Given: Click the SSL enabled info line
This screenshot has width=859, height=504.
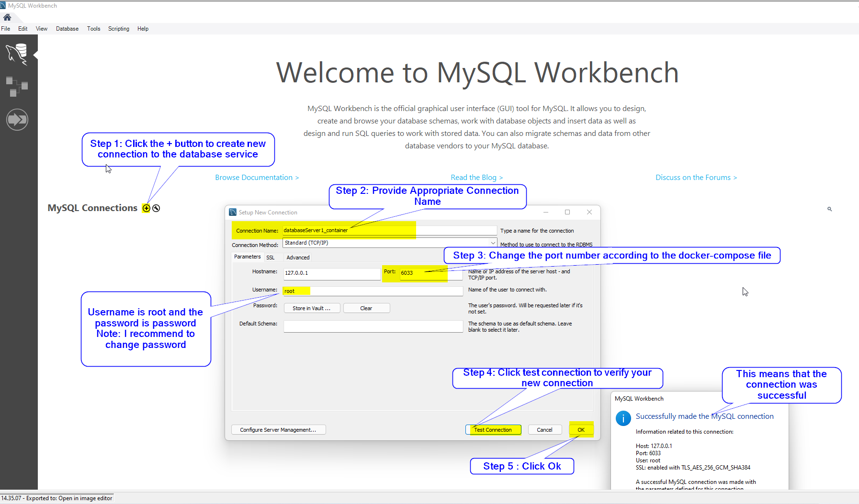Looking at the screenshot, I should pyautogui.click(x=693, y=468).
